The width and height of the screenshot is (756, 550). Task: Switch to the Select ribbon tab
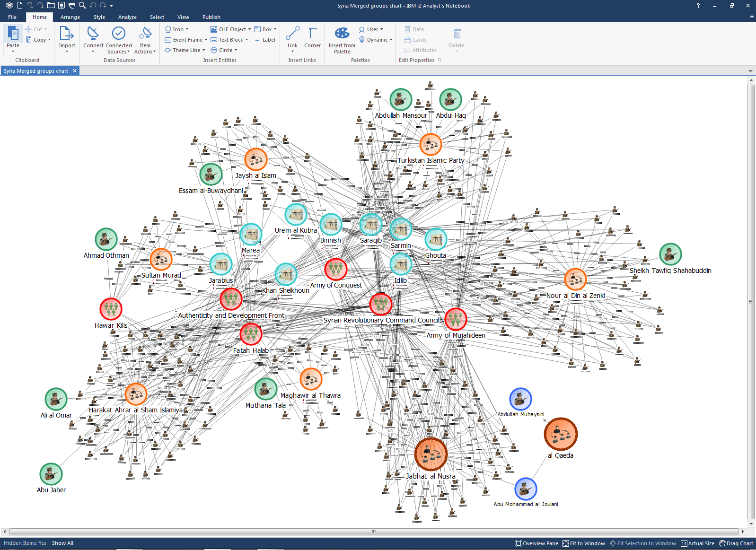pyautogui.click(x=157, y=17)
